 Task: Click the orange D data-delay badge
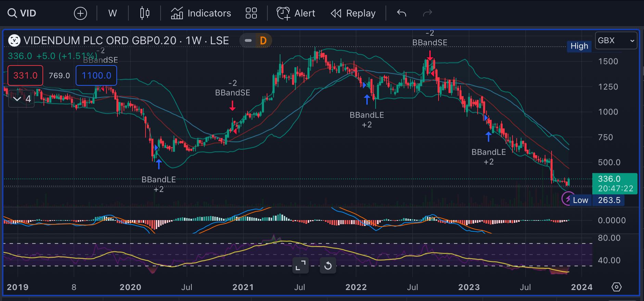click(x=263, y=40)
